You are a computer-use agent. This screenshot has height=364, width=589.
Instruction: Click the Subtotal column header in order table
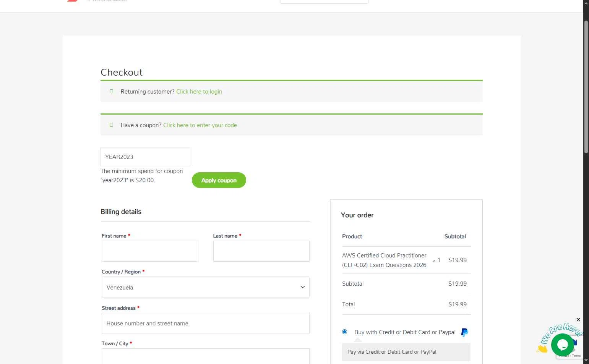point(455,236)
